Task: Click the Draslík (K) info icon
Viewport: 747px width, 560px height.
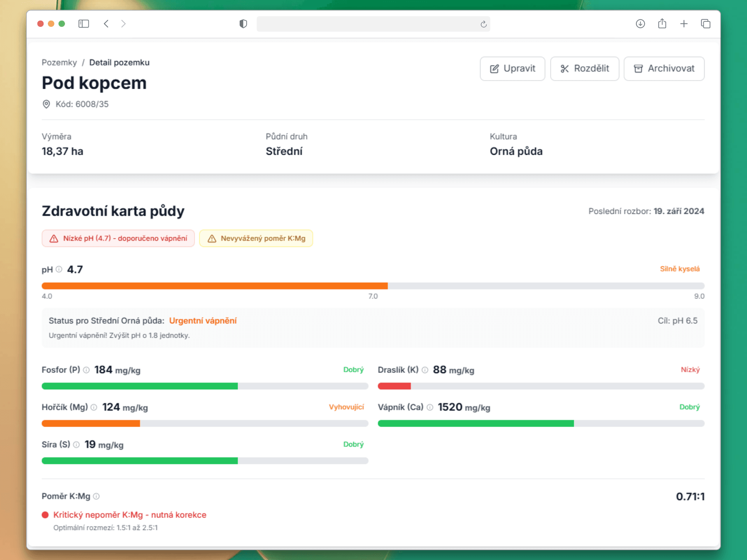Action: coord(425,370)
